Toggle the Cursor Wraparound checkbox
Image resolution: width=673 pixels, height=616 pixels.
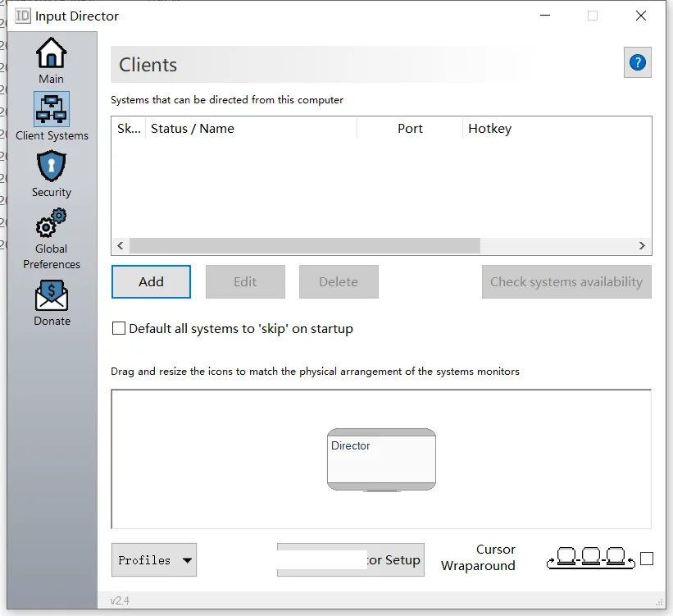(647, 559)
